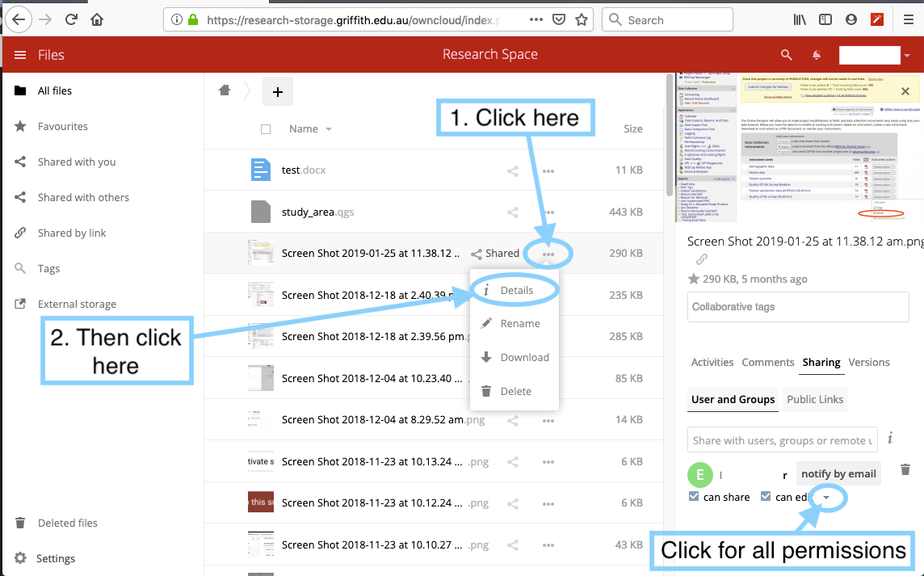Open the notifications bell icon
Viewport: 924px width, 576px height.
click(x=817, y=55)
